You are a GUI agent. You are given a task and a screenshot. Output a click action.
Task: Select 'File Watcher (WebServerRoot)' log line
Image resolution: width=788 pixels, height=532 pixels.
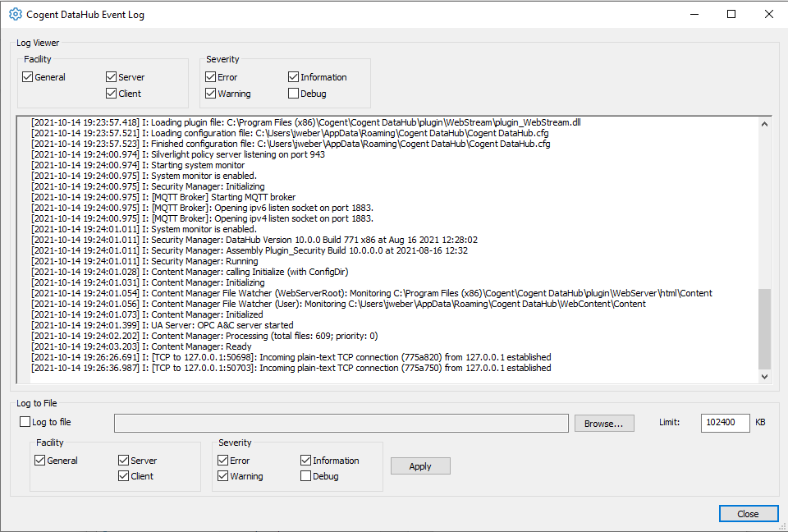[372, 293]
